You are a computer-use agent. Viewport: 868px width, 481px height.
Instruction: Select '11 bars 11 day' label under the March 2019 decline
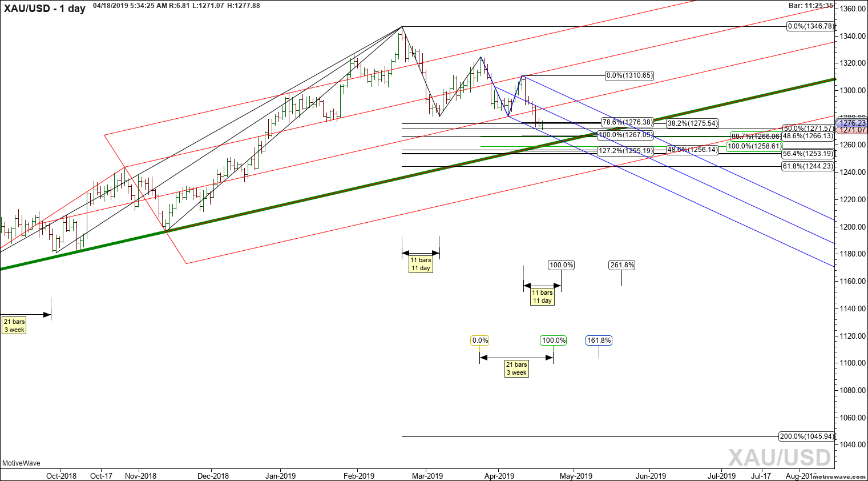pos(421,264)
